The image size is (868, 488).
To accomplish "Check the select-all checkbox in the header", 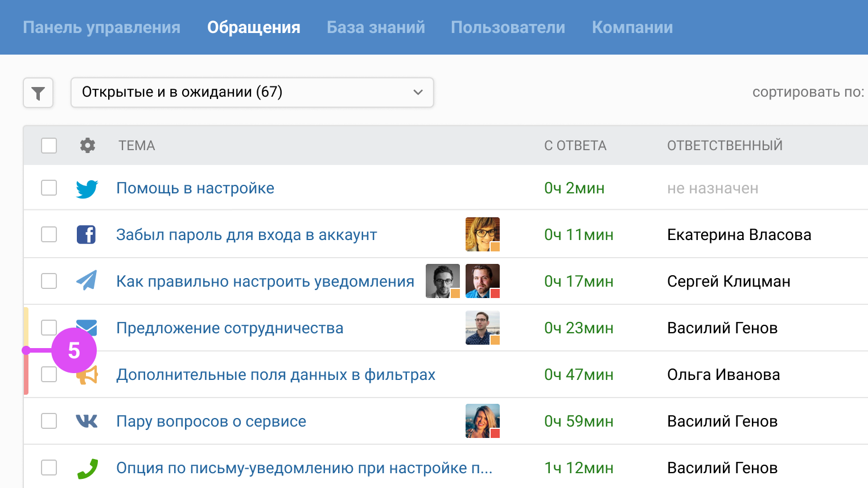I will point(49,146).
